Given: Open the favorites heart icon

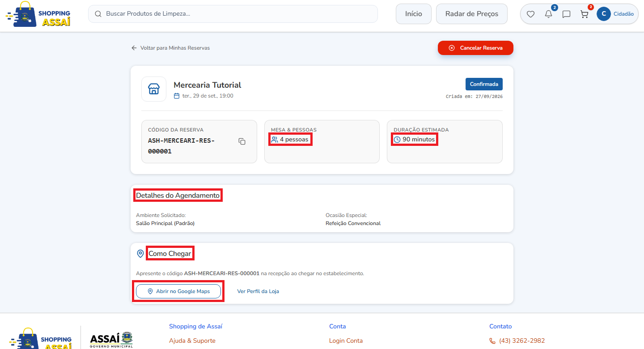Looking at the screenshot, I should 530,14.
